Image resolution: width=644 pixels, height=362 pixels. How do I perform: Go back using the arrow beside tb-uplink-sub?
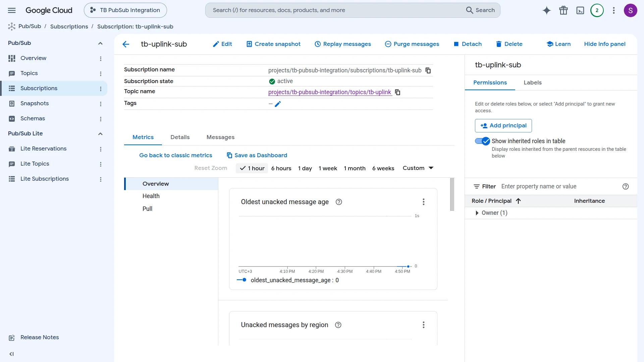pyautogui.click(x=126, y=44)
